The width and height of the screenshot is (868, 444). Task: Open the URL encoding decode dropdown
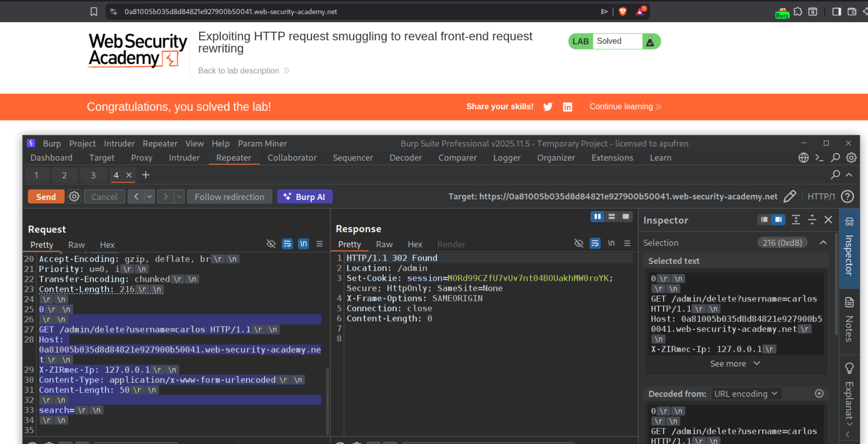(746, 394)
